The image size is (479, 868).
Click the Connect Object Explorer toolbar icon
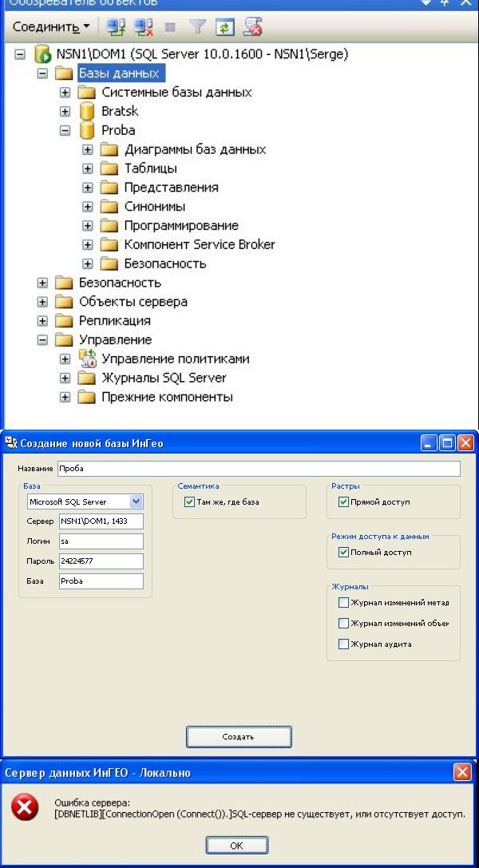(116, 26)
